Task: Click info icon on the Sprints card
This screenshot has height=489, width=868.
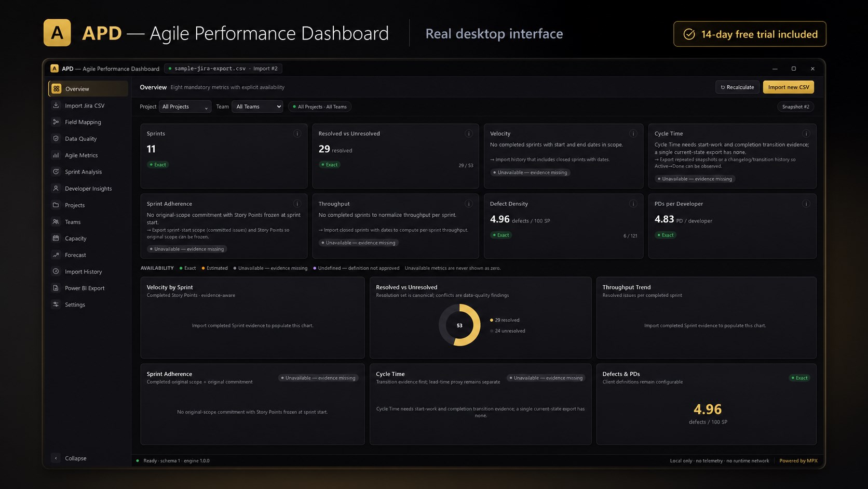Action: coord(297,134)
